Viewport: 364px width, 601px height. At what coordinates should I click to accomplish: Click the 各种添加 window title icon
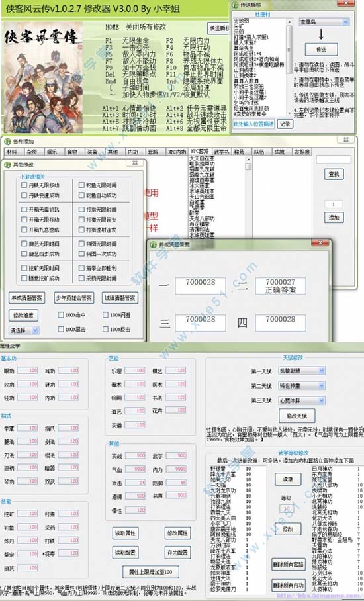[7, 142]
